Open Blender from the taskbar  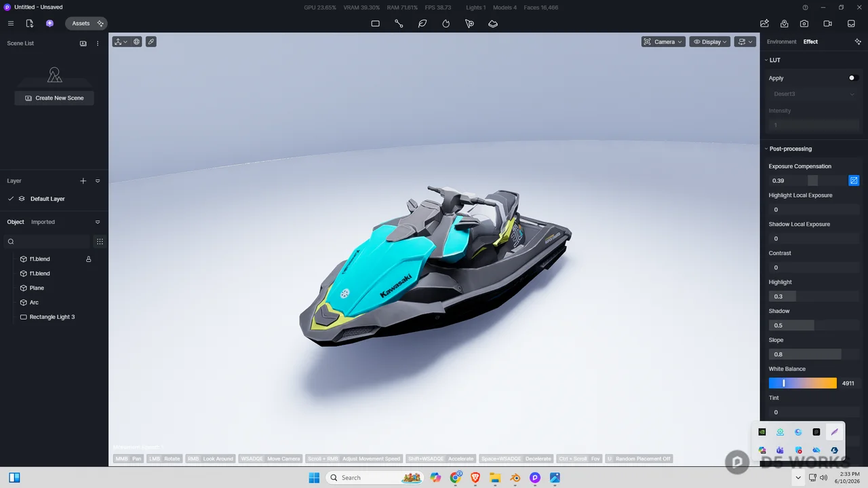tap(515, 478)
